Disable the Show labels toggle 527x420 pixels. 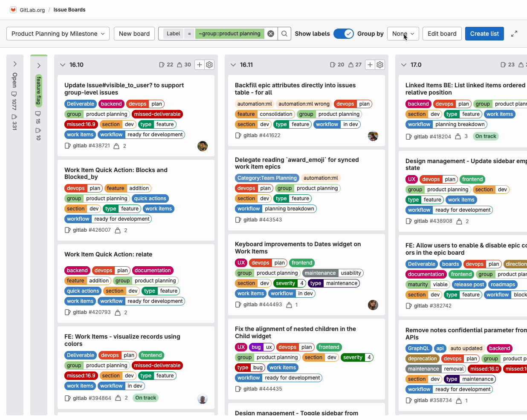coord(344,33)
